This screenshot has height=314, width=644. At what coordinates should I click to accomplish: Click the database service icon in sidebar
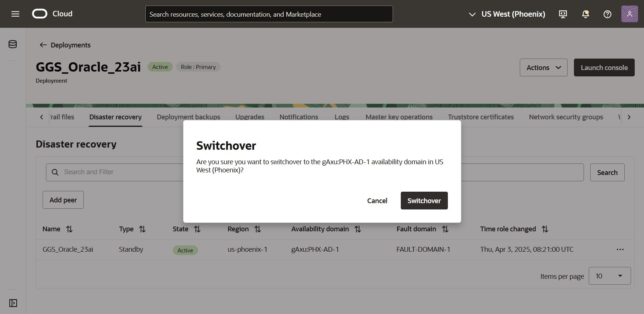tap(13, 44)
